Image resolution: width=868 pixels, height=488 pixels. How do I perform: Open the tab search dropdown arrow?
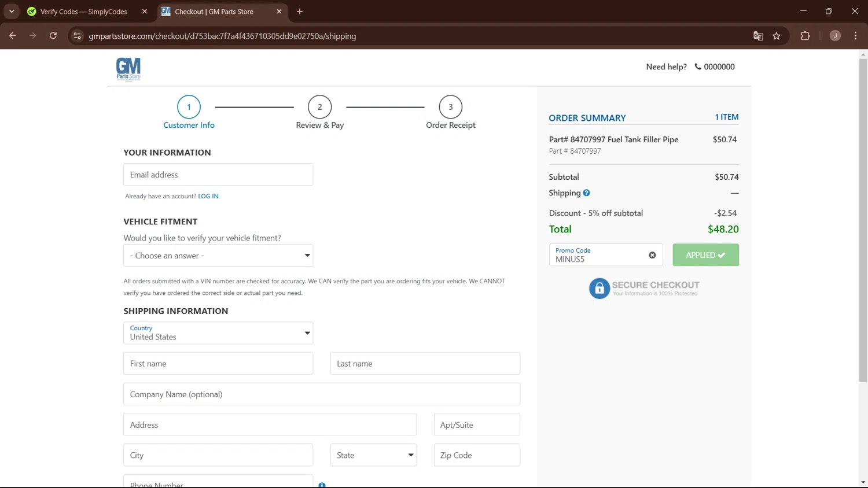click(12, 12)
